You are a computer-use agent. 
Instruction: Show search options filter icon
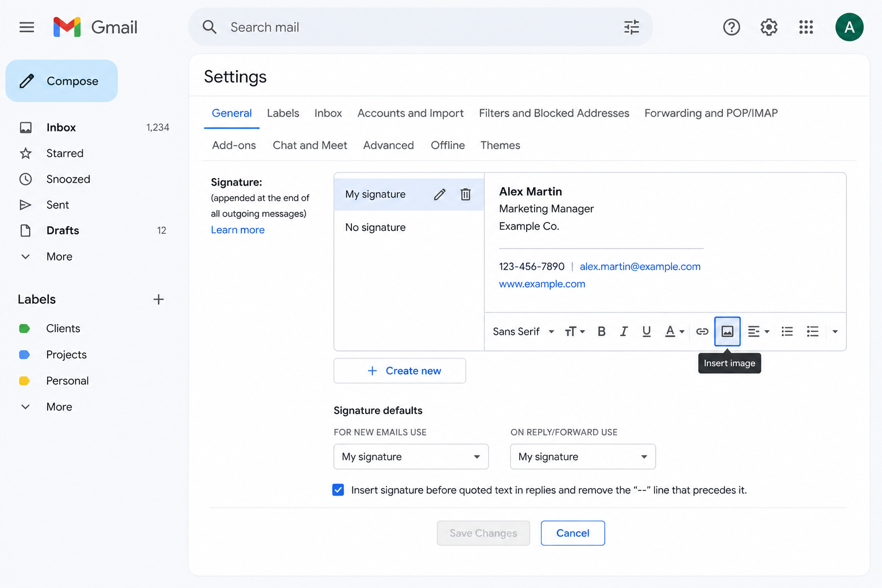632,27
